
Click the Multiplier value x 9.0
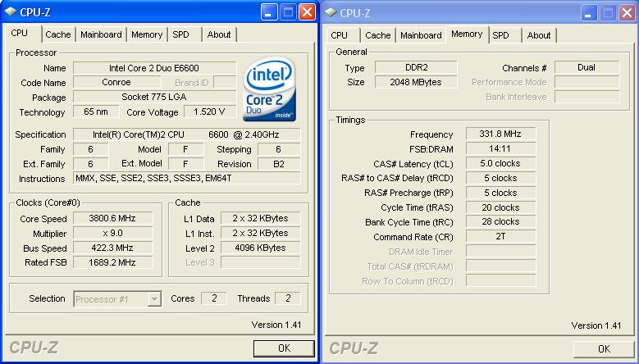coord(113,234)
